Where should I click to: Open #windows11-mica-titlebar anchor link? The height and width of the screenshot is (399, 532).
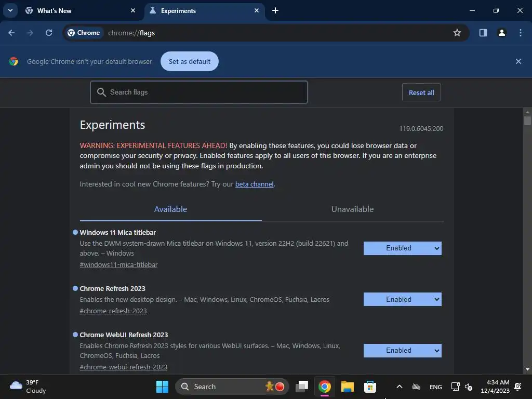tap(118, 264)
